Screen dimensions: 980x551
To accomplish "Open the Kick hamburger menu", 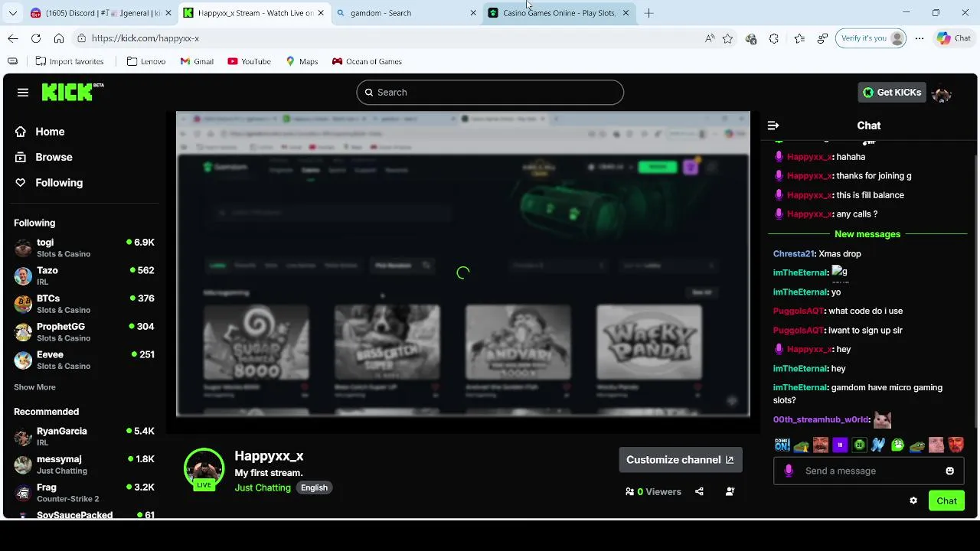I will (23, 93).
